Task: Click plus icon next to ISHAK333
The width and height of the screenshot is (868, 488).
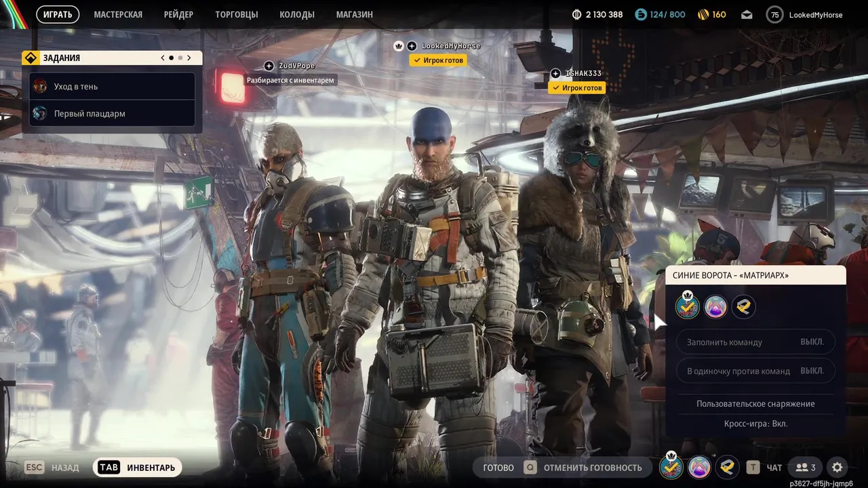Action: [x=555, y=73]
